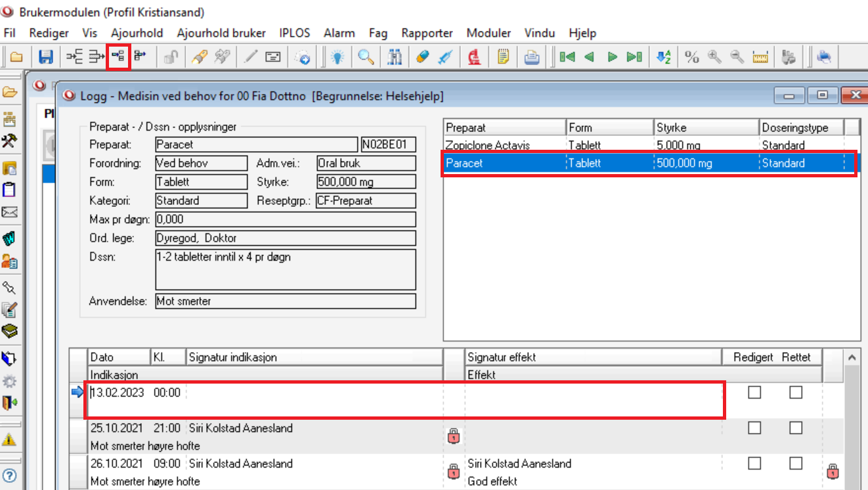Open search with the magnifying glass icon
The height and width of the screenshot is (490, 868).
pyautogui.click(x=366, y=57)
